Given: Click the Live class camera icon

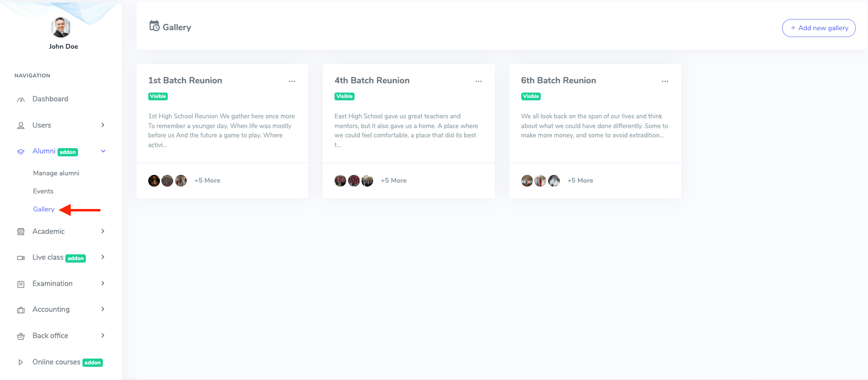Looking at the screenshot, I should pyautogui.click(x=21, y=258).
